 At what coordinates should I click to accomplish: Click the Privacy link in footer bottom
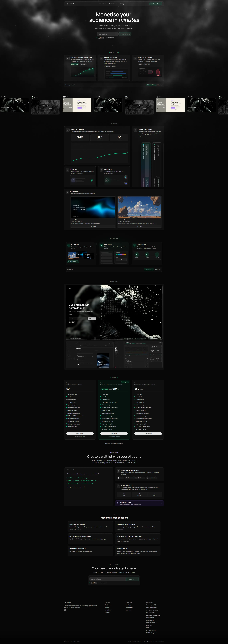pyautogui.click(x=134, y=641)
